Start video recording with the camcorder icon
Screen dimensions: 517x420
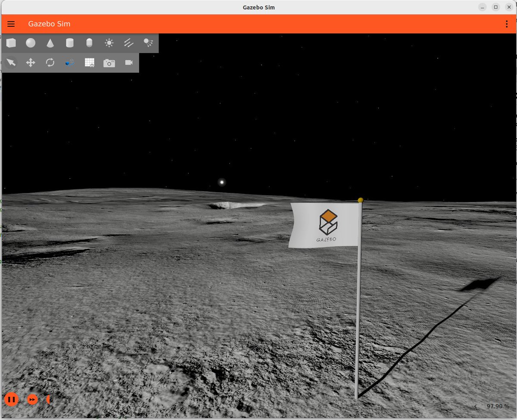129,63
